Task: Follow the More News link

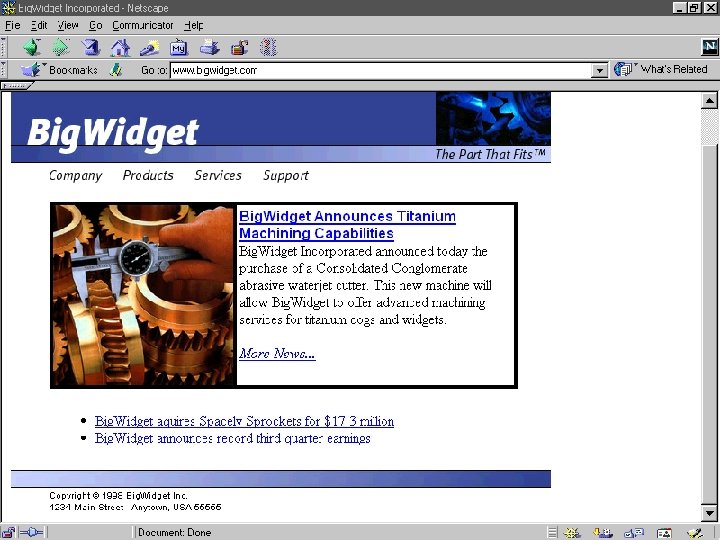Action: tap(277, 353)
